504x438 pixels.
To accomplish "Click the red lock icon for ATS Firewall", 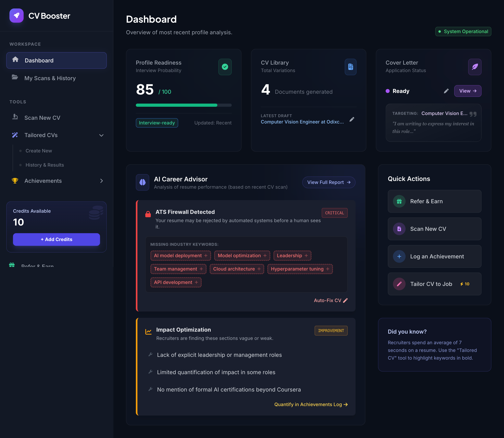I will click(148, 214).
